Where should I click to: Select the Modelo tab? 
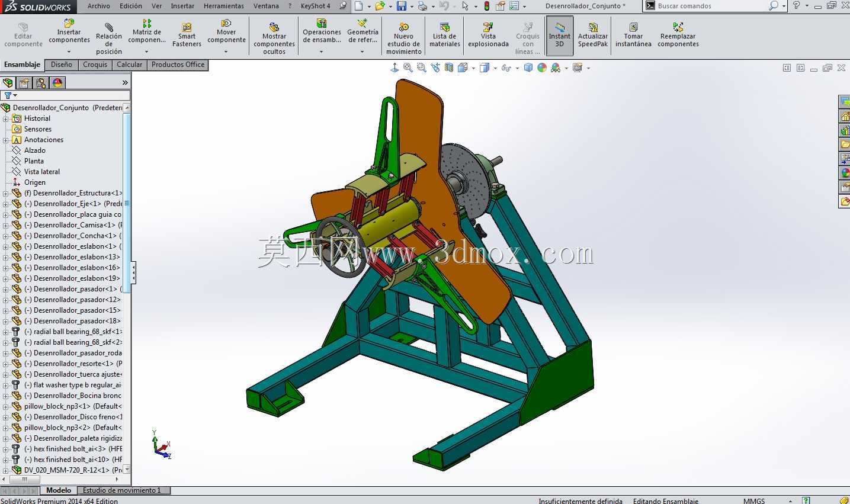pos(59,490)
